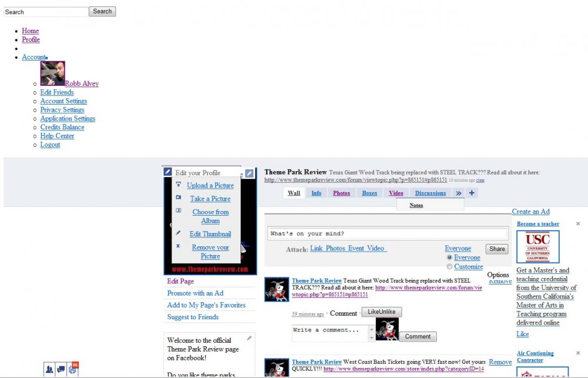Screen dimensions: 588x378
Task: Choose Upload a Picture from menu
Action: [x=210, y=185]
